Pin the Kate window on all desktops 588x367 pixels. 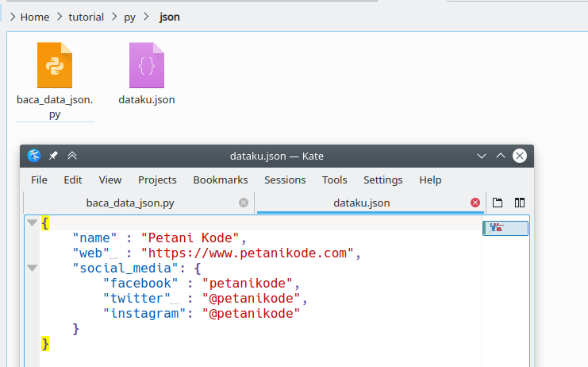click(53, 156)
